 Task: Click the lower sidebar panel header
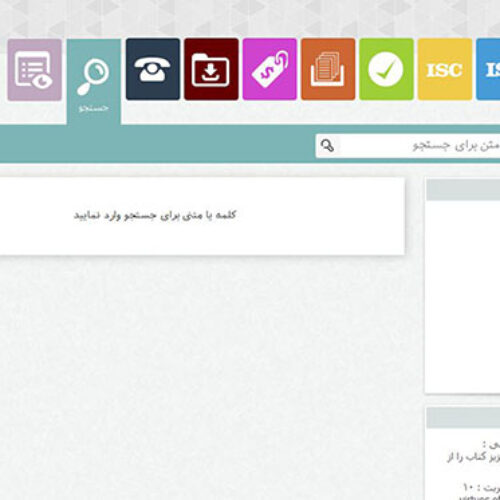pyautogui.click(x=463, y=418)
